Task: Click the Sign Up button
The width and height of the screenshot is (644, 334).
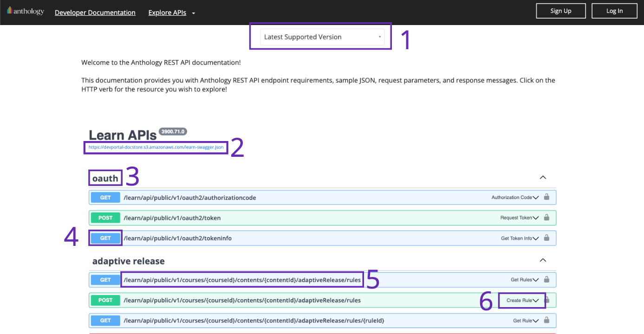Action: [561, 11]
